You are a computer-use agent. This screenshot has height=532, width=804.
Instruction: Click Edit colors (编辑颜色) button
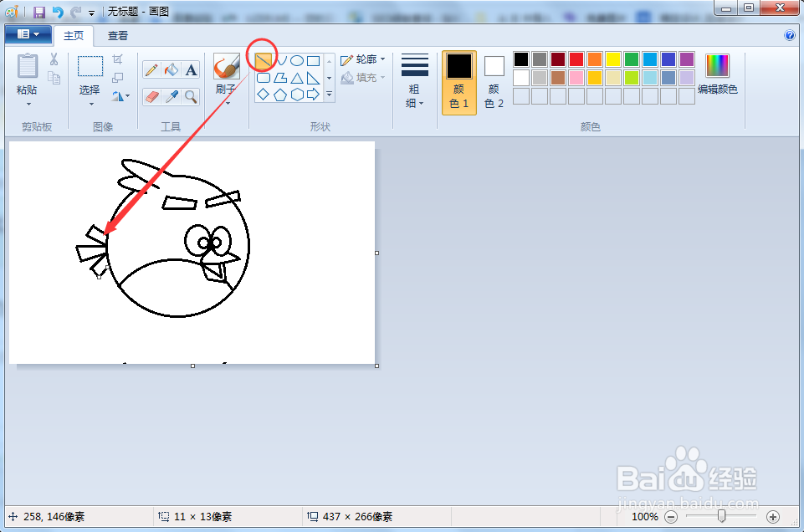[717, 74]
